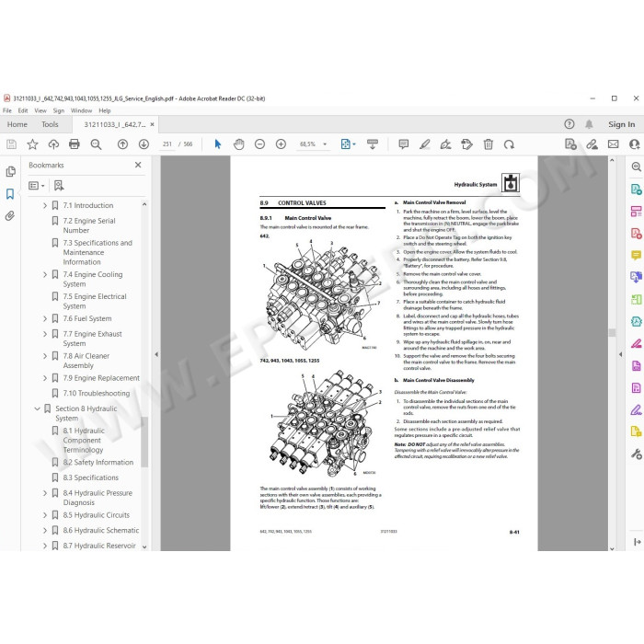Open the Comment tool in right pane
644x644 pixels.
click(636, 255)
